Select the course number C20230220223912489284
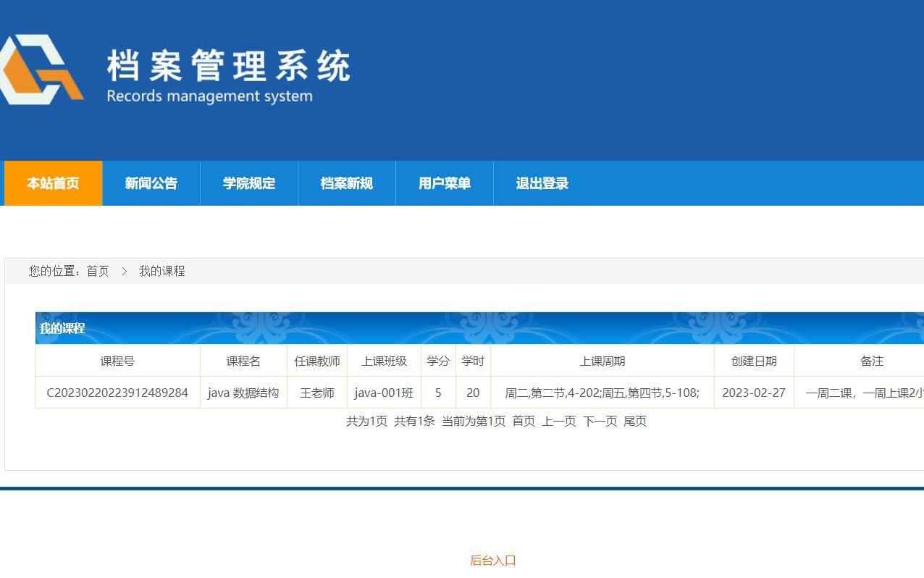 click(117, 392)
